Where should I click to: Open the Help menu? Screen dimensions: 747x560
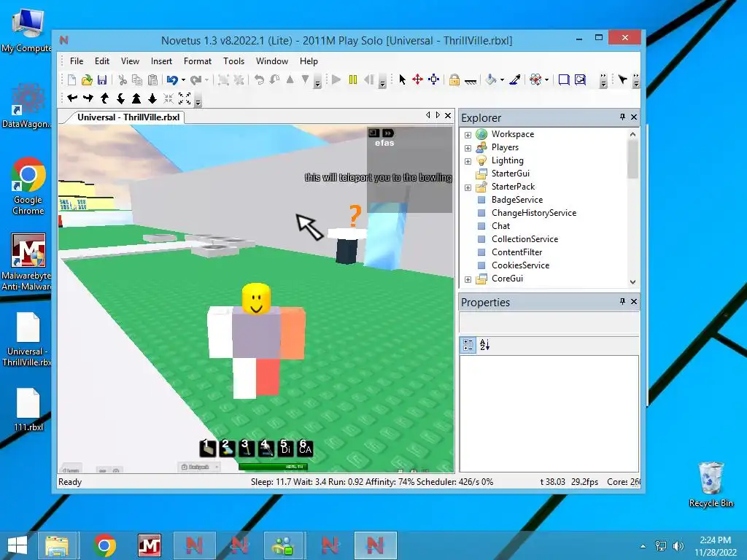coord(309,61)
